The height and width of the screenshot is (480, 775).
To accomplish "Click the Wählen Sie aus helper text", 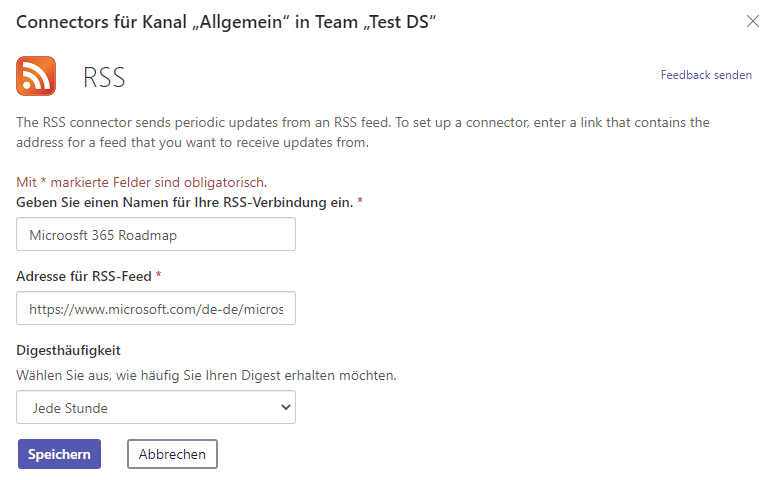I will (206, 376).
